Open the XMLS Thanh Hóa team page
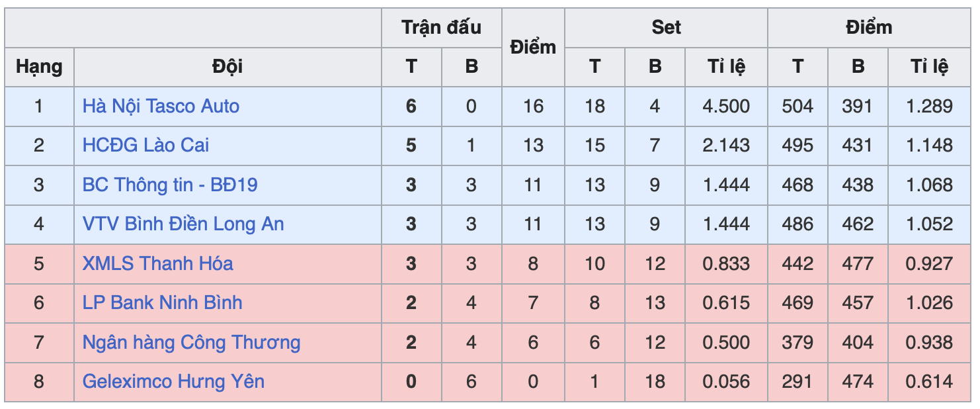The width and height of the screenshot is (980, 409). pos(157,263)
